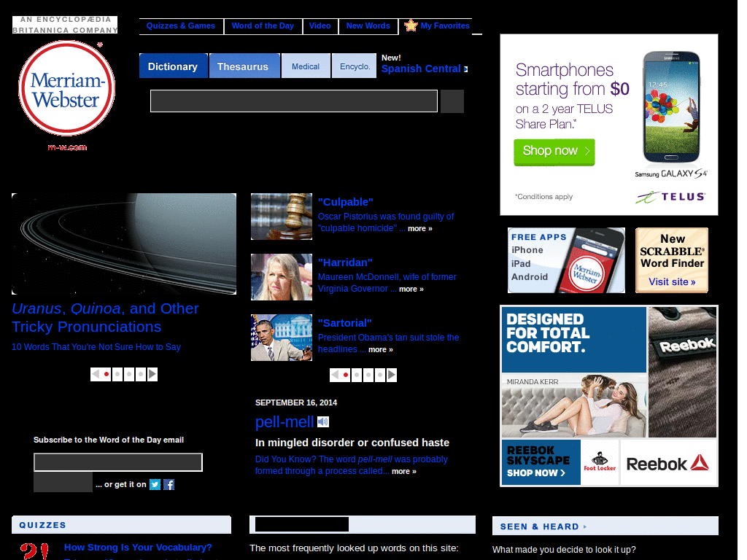Open the "Sartorial" headline link
The image size is (747, 560).
click(x=344, y=323)
